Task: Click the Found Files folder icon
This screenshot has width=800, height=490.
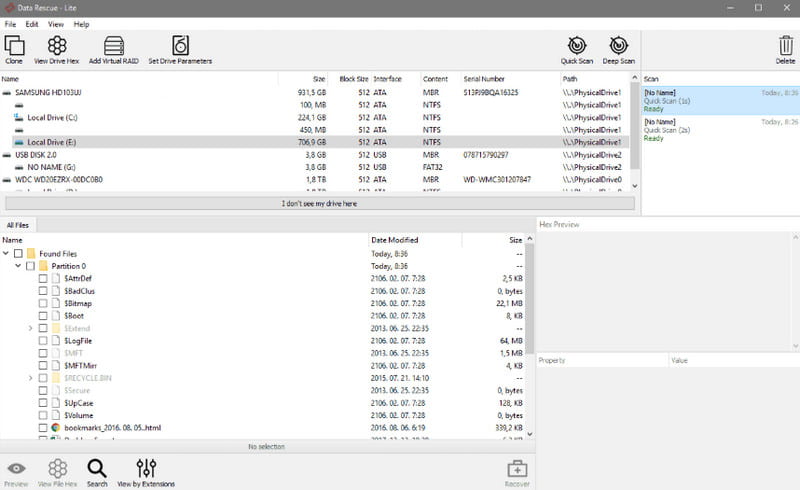Action: pyautogui.click(x=31, y=254)
